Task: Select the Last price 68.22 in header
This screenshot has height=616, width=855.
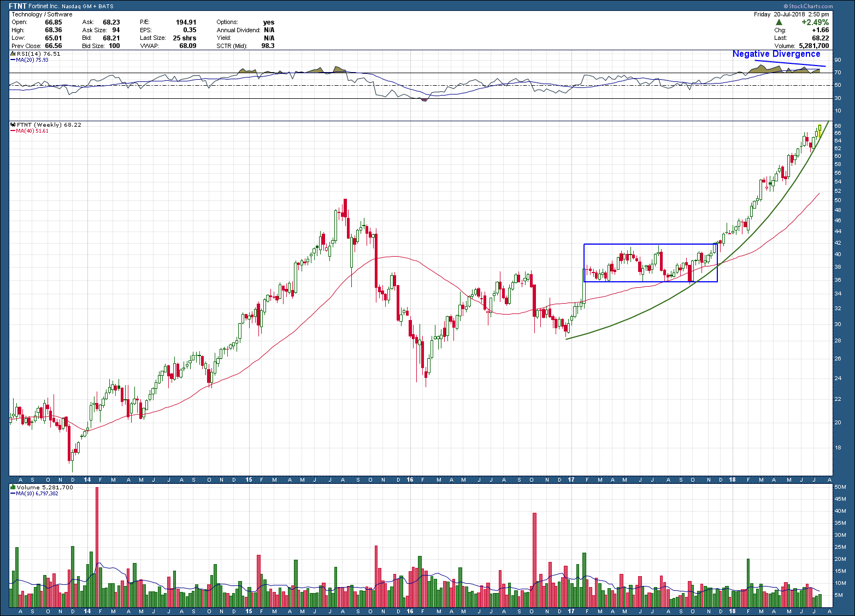Action: pyautogui.click(x=821, y=38)
